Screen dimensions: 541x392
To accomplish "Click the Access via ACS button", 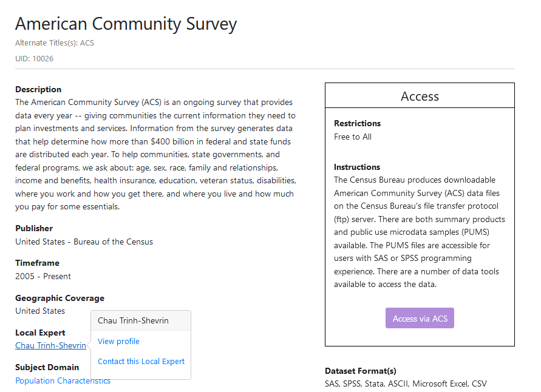I will (x=420, y=319).
